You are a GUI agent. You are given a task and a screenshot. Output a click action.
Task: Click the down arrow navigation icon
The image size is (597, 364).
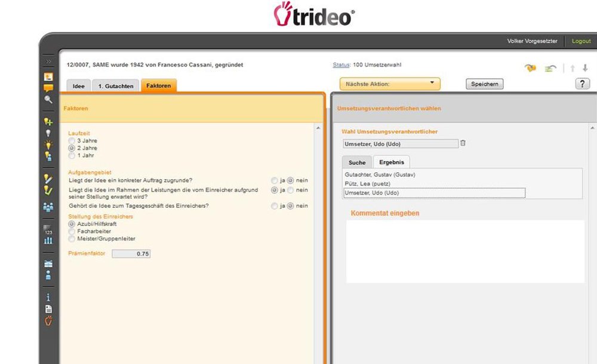(585, 68)
